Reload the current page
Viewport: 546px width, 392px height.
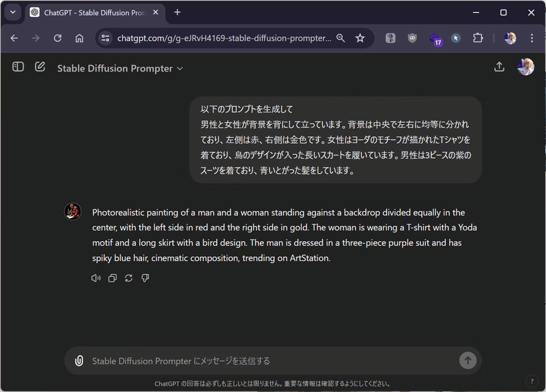(x=57, y=38)
